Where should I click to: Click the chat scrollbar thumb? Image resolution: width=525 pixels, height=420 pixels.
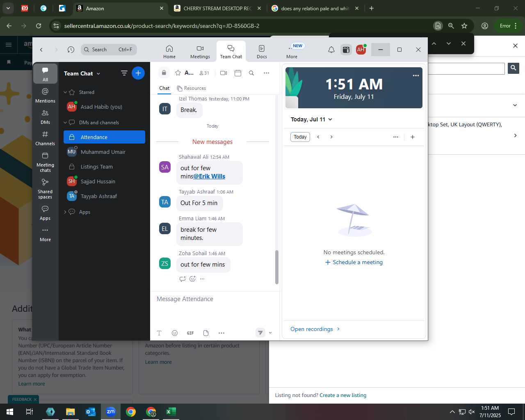coord(276,267)
